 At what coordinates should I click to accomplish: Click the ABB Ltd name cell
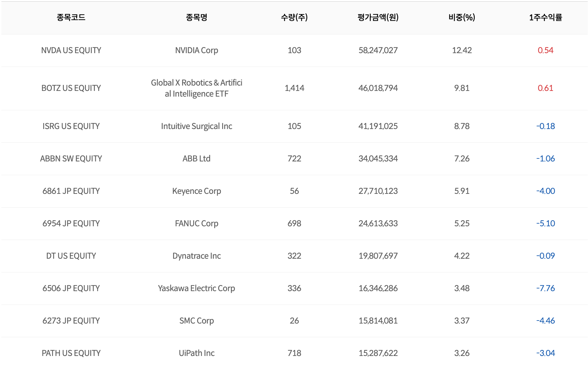click(196, 158)
